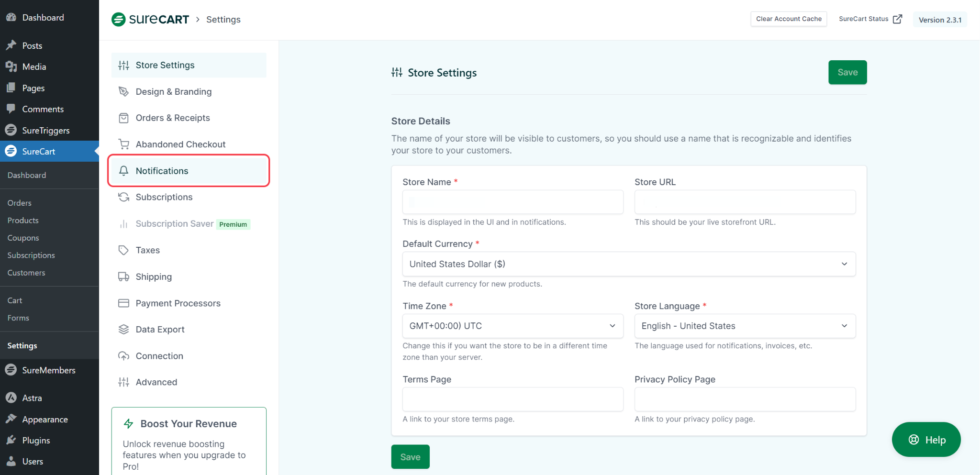
Task: Click the Privacy Policy Page input field
Action: (x=745, y=399)
